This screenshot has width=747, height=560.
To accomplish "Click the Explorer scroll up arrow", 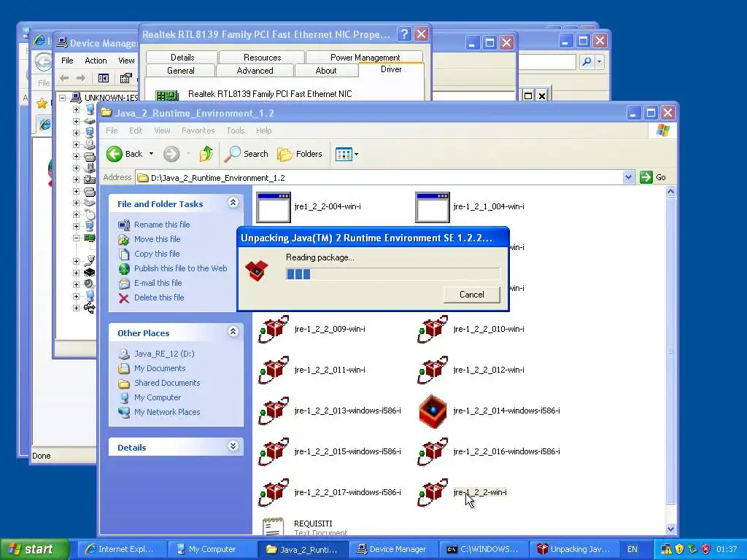I will [x=670, y=192].
